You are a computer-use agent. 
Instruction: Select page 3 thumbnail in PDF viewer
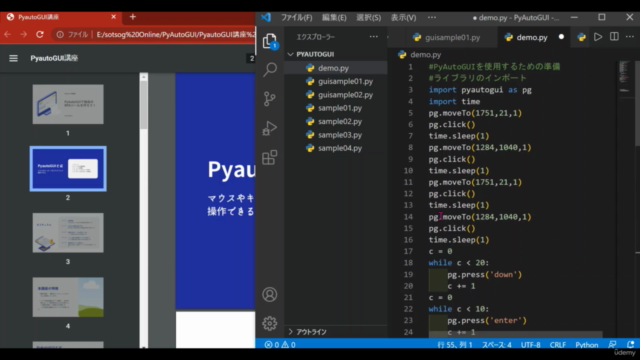tap(68, 233)
